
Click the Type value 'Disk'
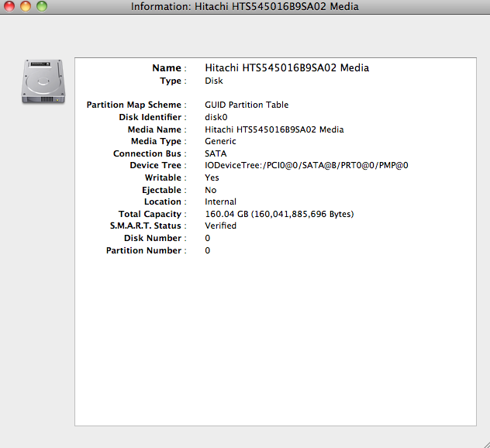coord(214,81)
